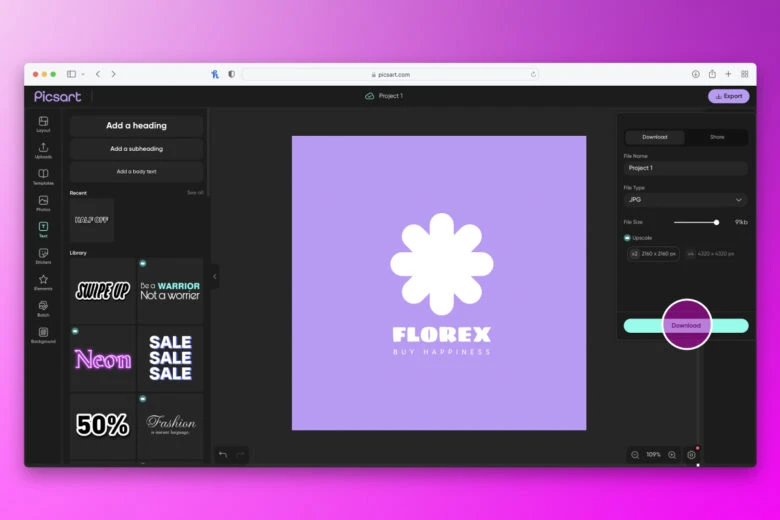This screenshot has width=780, height=520.
Task: Click the File Size slider handle
Action: (x=716, y=222)
